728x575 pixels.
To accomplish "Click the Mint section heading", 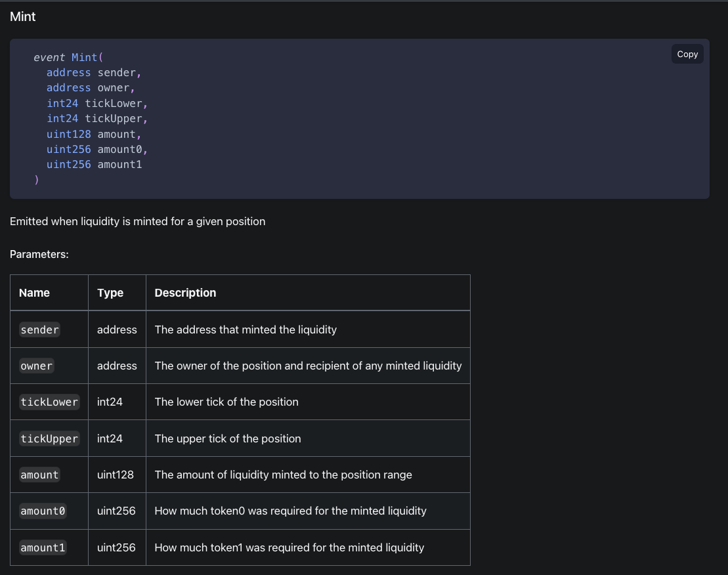I will click(x=23, y=16).
